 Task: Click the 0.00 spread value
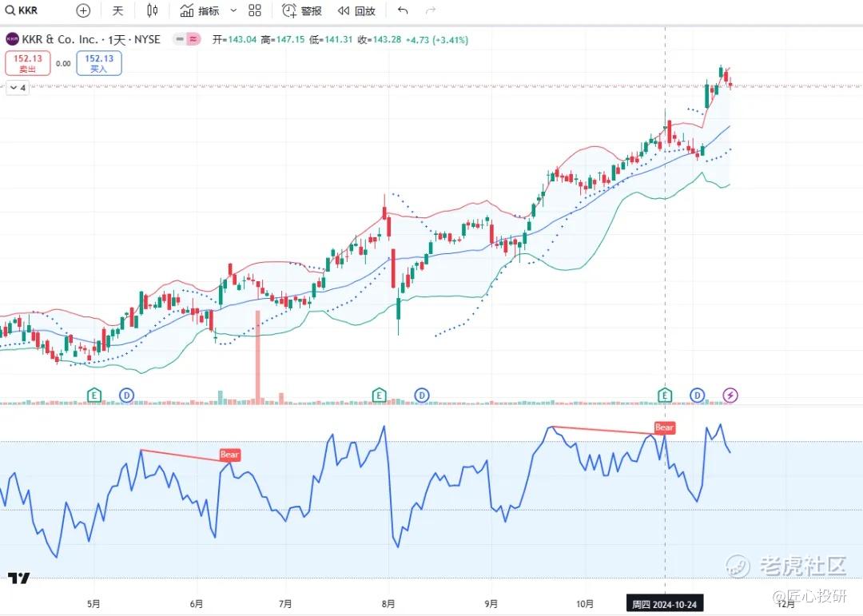63,63
